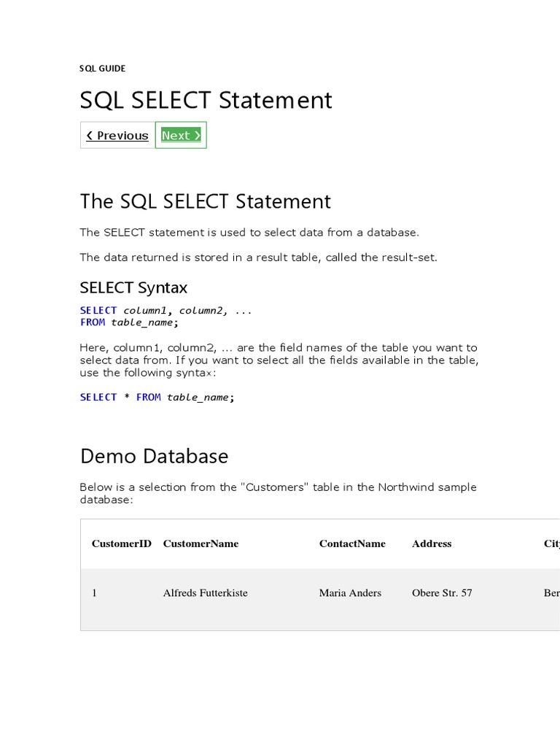The width and height of the screenshot is (560, 747).
Task: Click the green Next button
Action: coord(181,135)
